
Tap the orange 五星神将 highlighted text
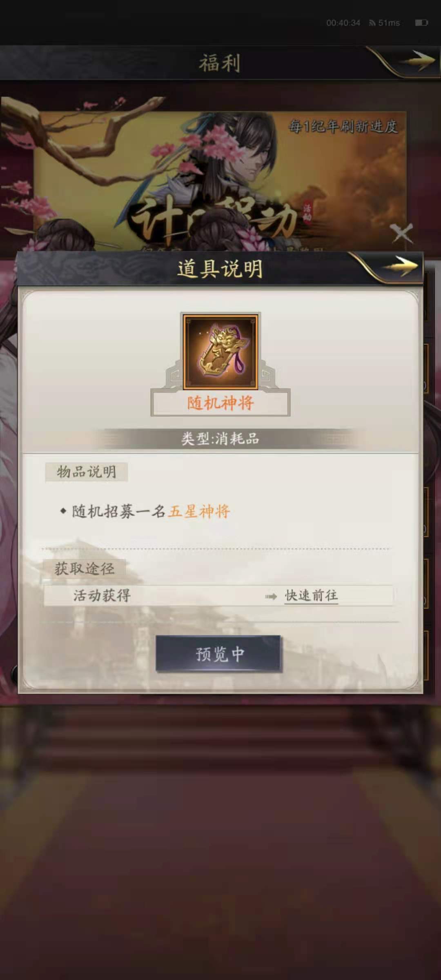199,511
